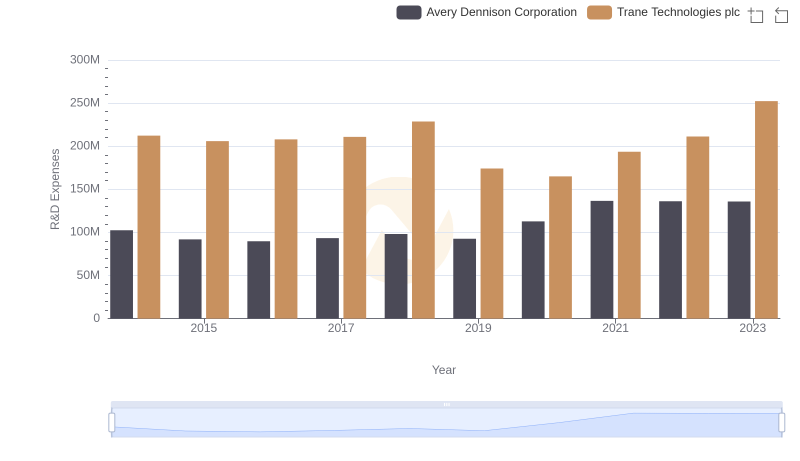
Task: Click the dark Avery Dennison bar for 2019
Action: pos(464,278)
